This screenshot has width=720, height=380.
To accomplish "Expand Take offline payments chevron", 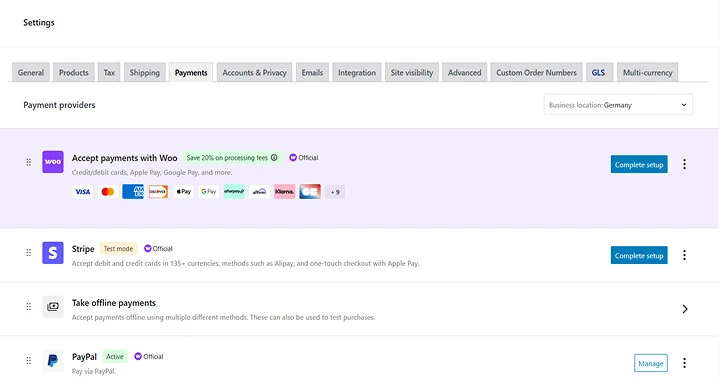I will tap(685, 309).
